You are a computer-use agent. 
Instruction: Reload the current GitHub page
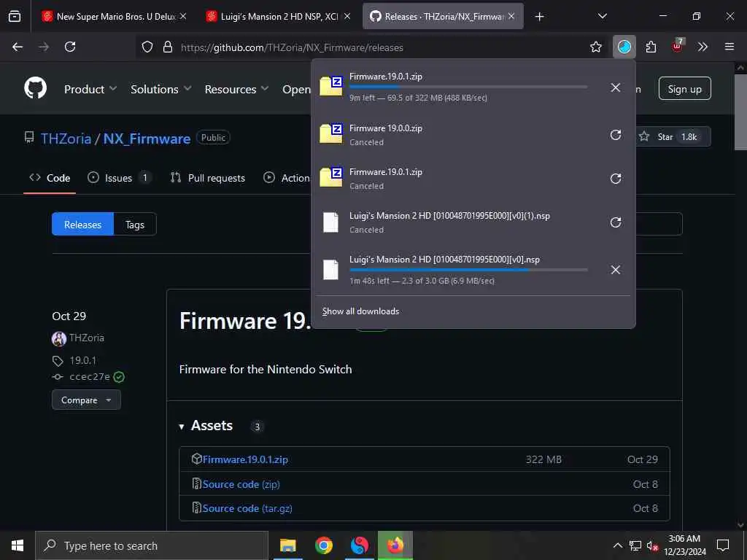(x=70, y=47)
